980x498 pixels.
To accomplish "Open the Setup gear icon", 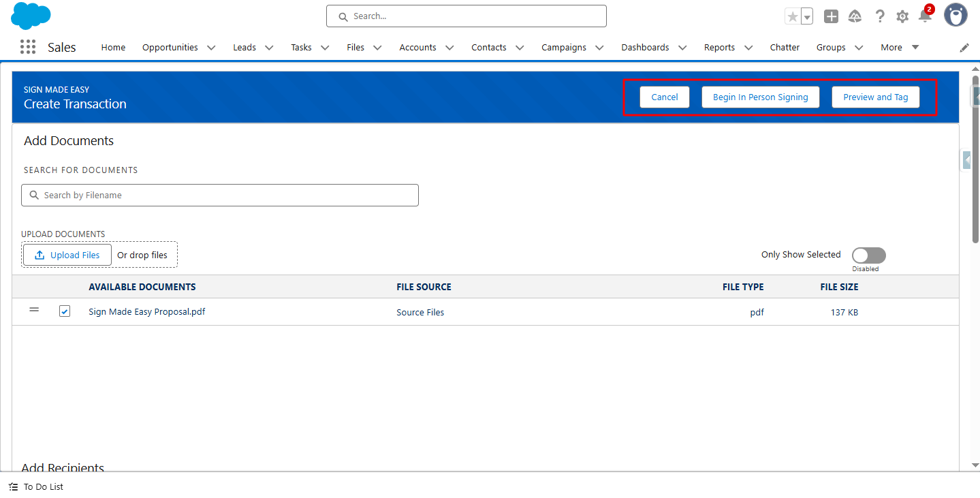I will (x=902, y=16).
